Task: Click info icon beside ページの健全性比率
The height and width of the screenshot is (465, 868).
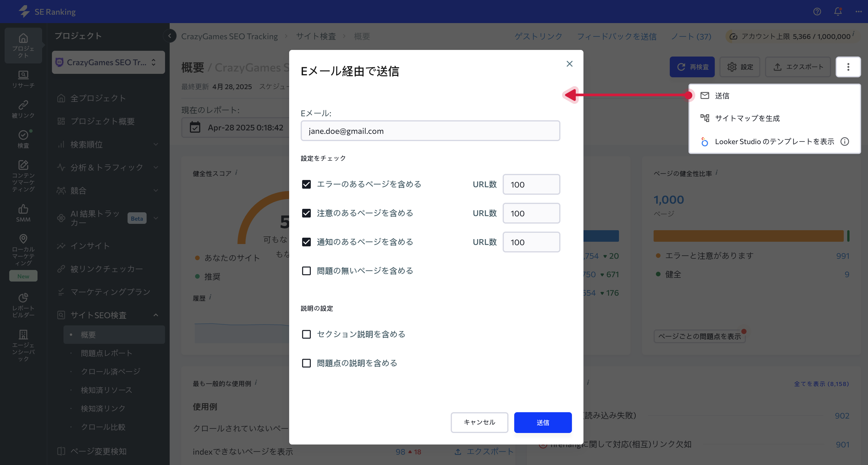Action: click(717, 172)
